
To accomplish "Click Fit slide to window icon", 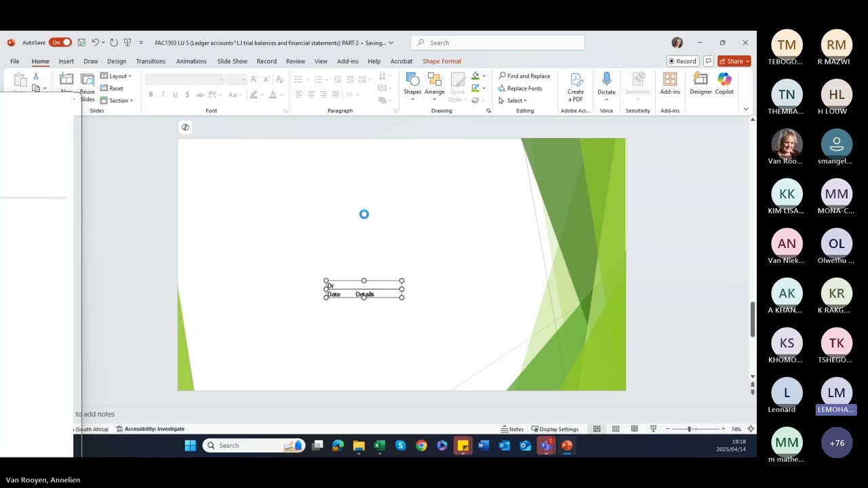I will pyautogui.click(x=751, y=429).
